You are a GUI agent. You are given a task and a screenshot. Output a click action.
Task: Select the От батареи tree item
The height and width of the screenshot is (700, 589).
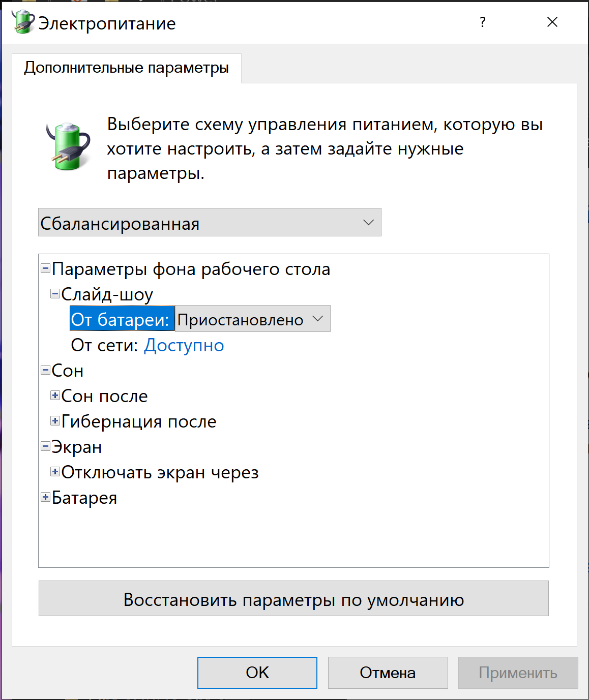click(x=120, y=319)
